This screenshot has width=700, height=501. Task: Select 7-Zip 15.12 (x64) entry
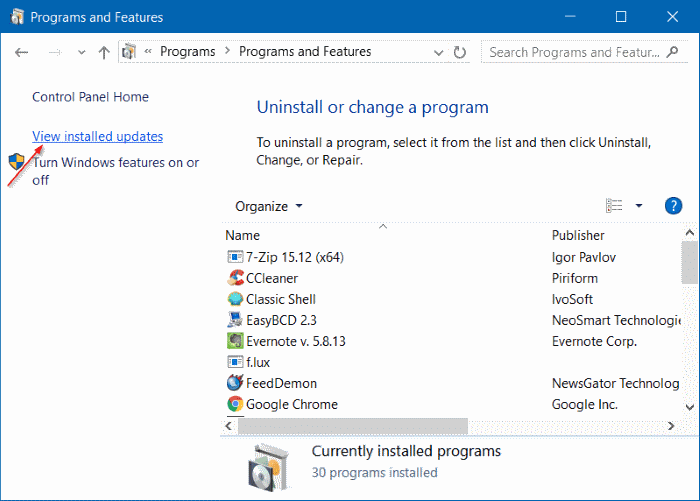[295, 257]
